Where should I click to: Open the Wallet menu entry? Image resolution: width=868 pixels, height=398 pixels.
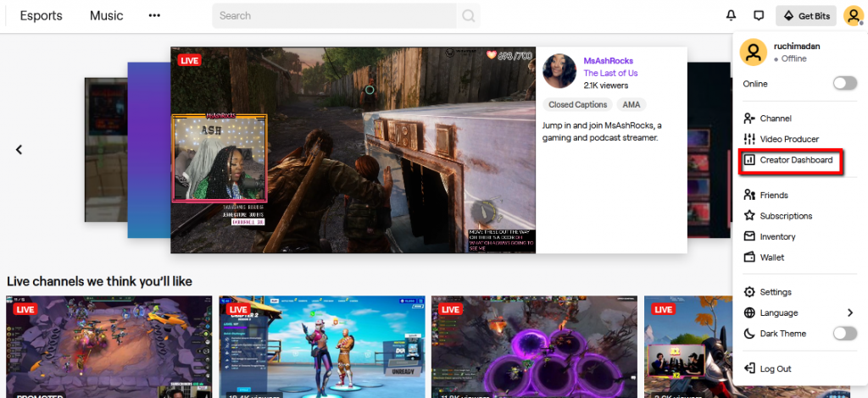(771, 257)
